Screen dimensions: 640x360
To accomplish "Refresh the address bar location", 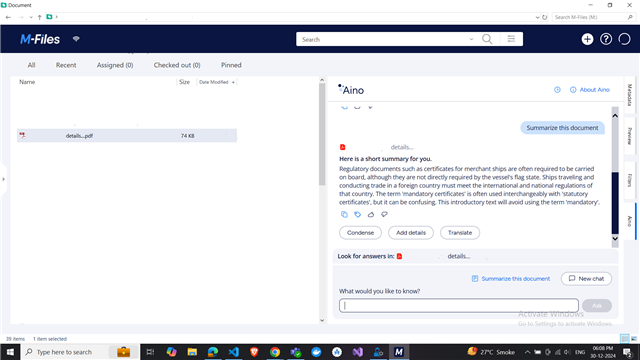I will click(x=544, y=17).
